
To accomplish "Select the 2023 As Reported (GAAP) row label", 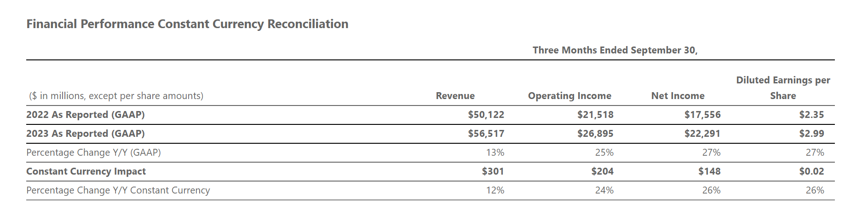I will click(86, 134).
